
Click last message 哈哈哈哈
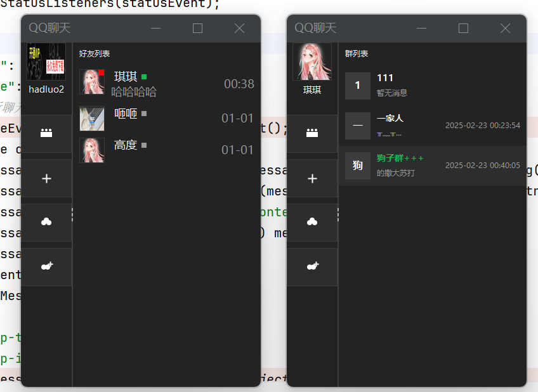(x=134, y=92)
